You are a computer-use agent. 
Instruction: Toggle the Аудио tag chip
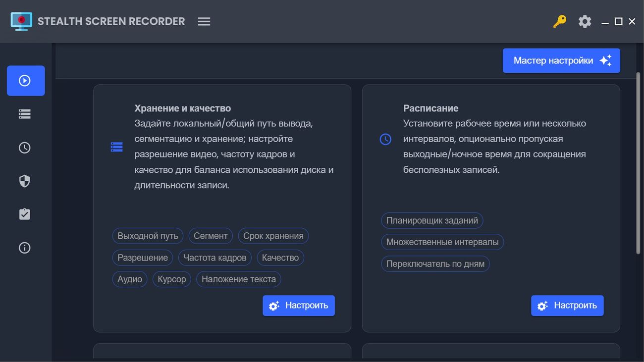click(129, 279)
